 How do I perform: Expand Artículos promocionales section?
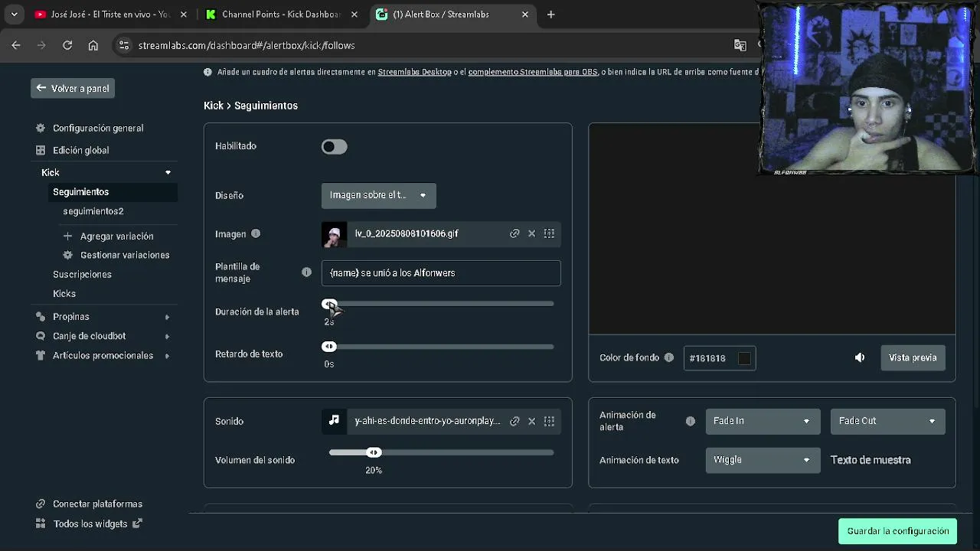167,356
